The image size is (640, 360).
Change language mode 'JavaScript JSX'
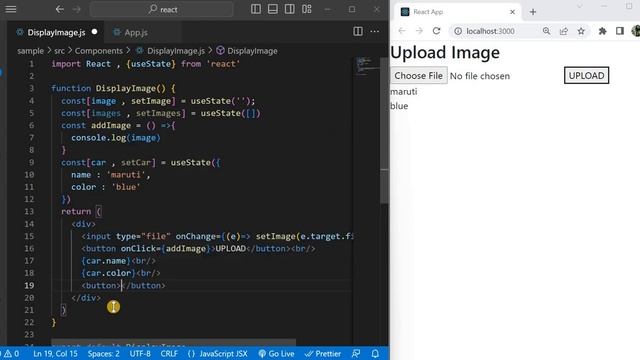218,353
